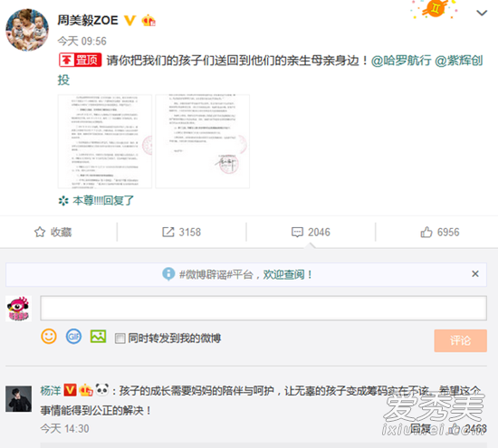Expand the post options chevron menu

482,13
